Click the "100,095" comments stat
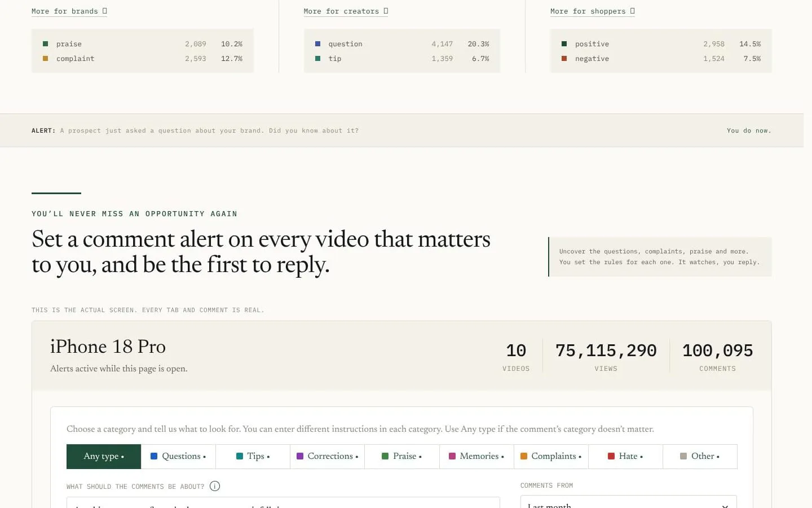This screenshot has height=508, width=812. click(717, 351)
